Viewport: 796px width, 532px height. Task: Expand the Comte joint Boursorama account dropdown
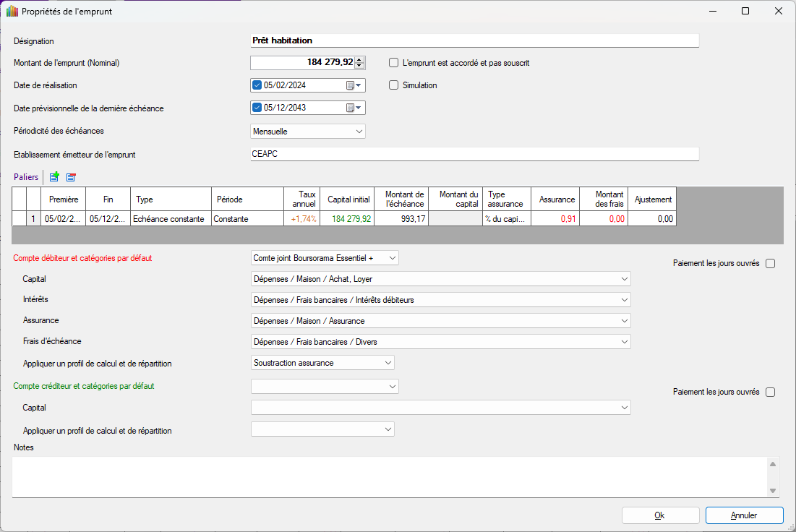[392, 258]
